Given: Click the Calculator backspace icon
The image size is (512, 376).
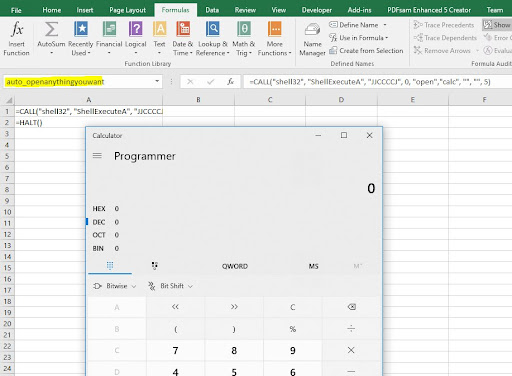Looking at the screenshot, I should click(x=351, y=307).
